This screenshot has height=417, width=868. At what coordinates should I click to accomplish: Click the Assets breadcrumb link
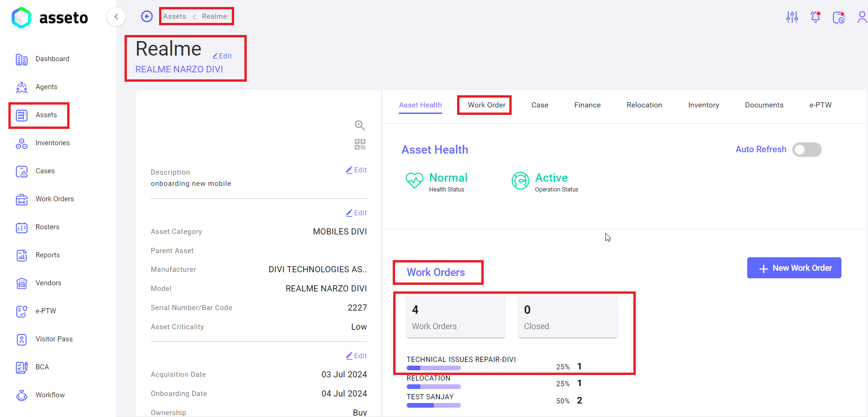pyautogui.click(x=174, y=16)
